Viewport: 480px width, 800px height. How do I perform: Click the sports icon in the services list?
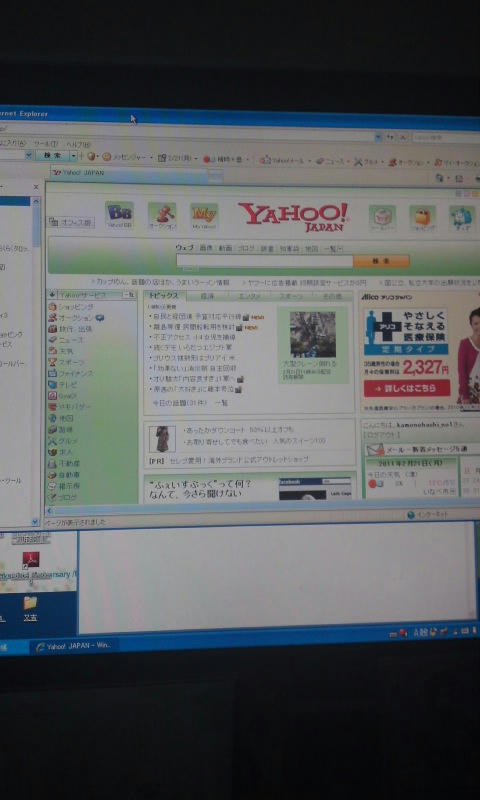tap(52, 362)
